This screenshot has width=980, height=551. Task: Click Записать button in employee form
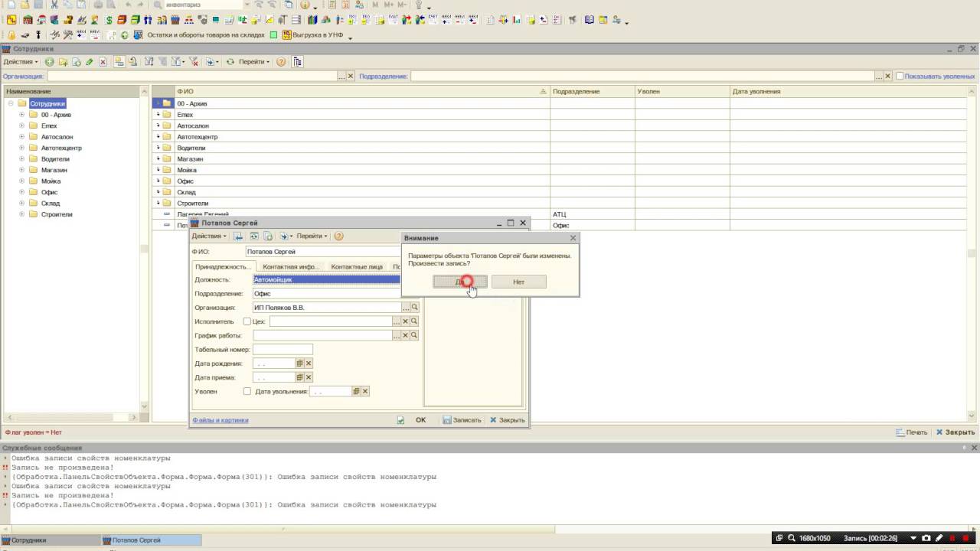click(462, 420)
